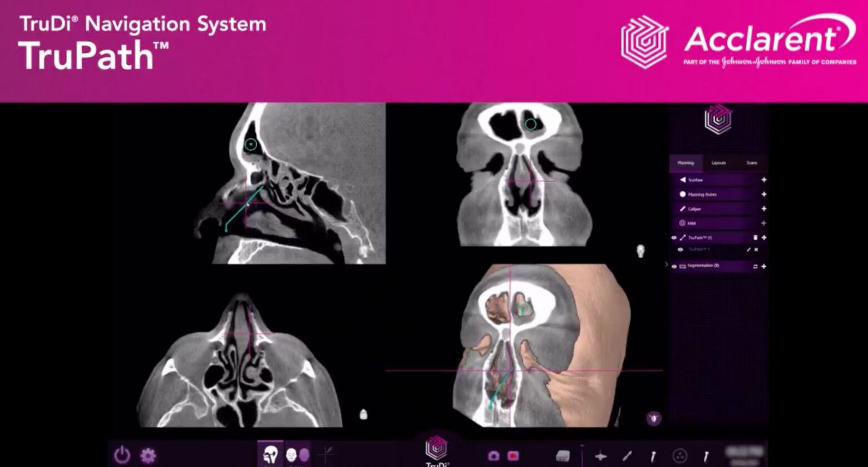Start video recording with the red record icon
This screenshot has height=467, width=868.
[512, 456]
